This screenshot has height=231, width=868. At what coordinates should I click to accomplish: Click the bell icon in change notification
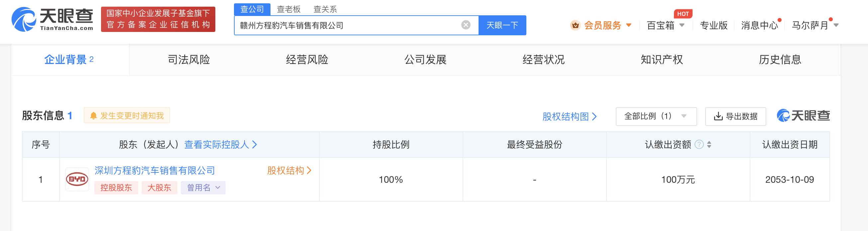[93, 116]
